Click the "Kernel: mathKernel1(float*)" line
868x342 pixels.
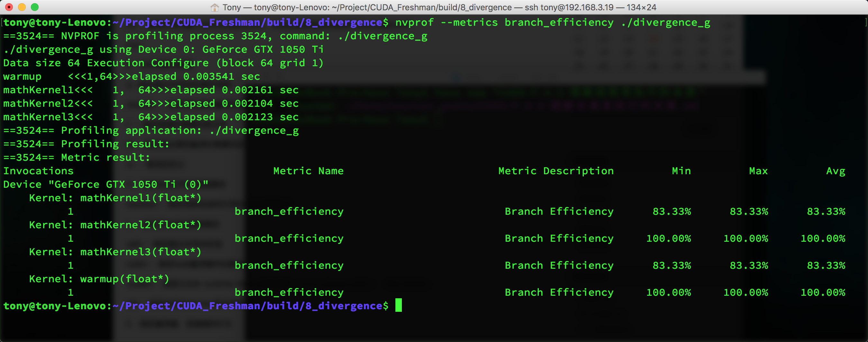point(115,198)
